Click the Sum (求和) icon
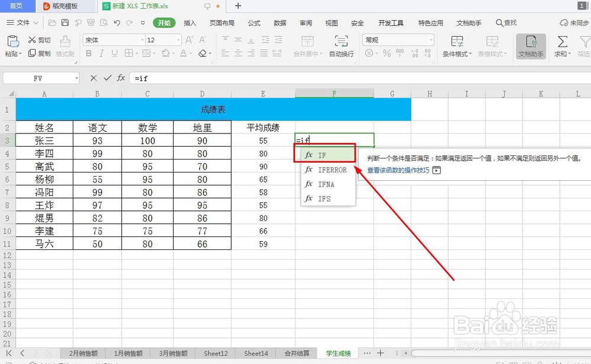 pyautogui.click(x=561, y=43)
